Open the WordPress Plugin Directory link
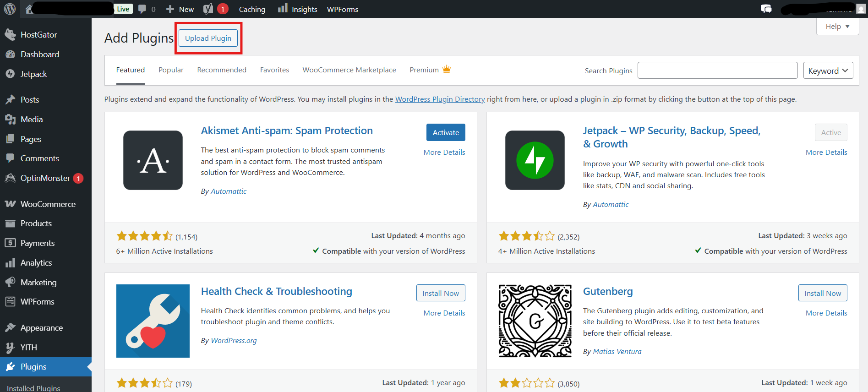This screenshot has height=392, width=868. 440,99
